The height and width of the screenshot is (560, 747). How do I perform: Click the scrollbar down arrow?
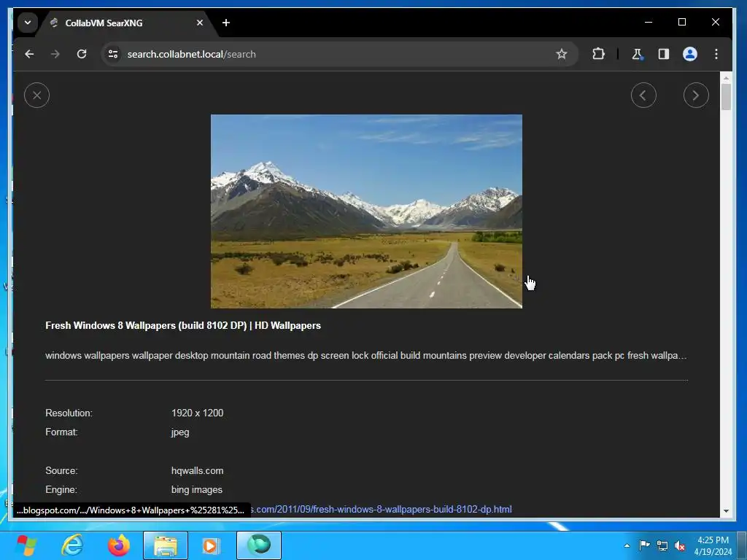tap(726, 511)
